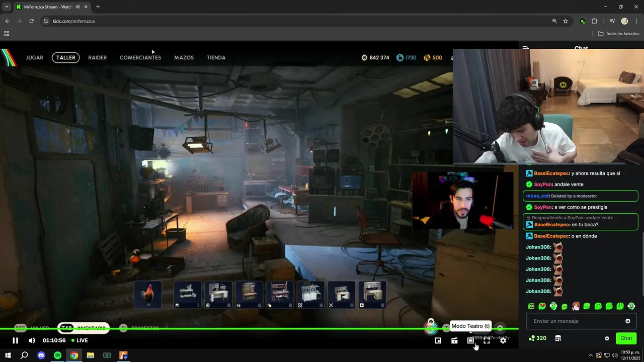
Task: Open channel points balance 320
Action: click(537, 338)
